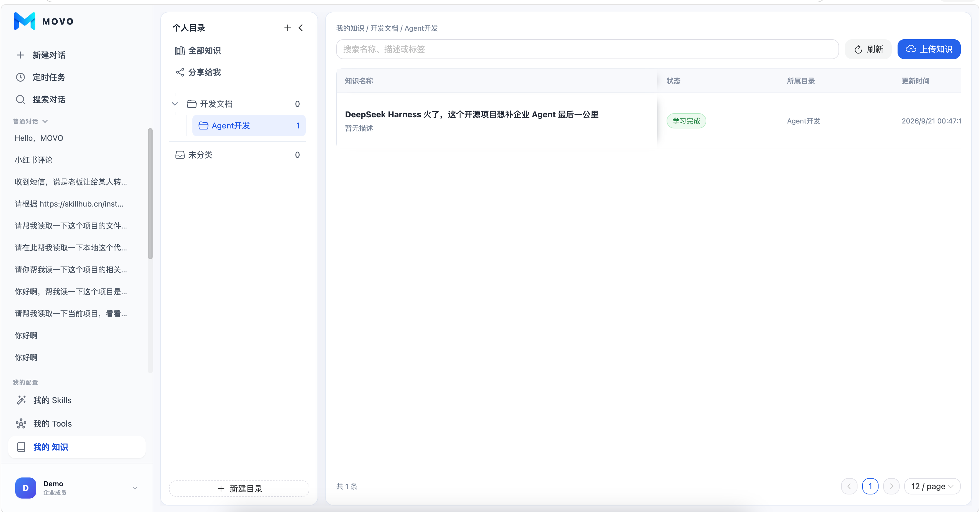The width and height of the screenshot is (980, 512).
Task: Add a directory with the plus icon beside 个人目录
Action: tap(288, 28)
